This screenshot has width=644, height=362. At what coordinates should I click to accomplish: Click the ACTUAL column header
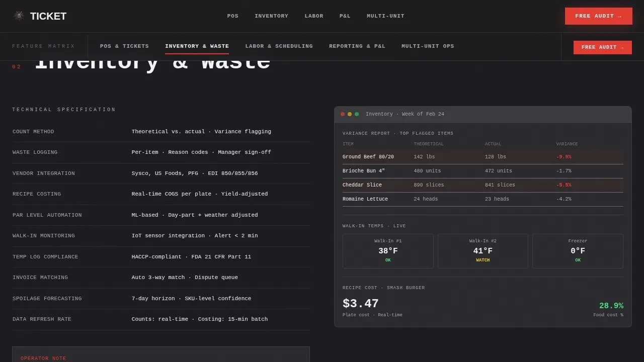click(x=493, y=144)
